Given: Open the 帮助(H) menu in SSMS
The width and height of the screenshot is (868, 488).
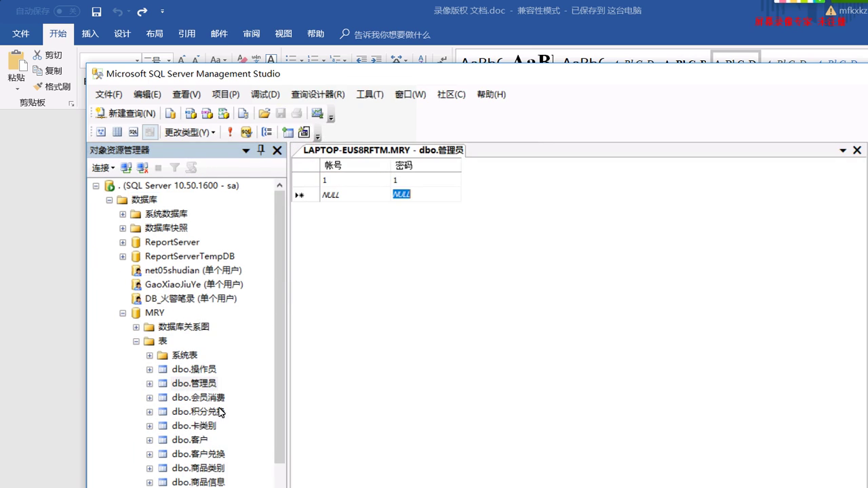Looking at the screenshot, I should (x=491, y=94).
